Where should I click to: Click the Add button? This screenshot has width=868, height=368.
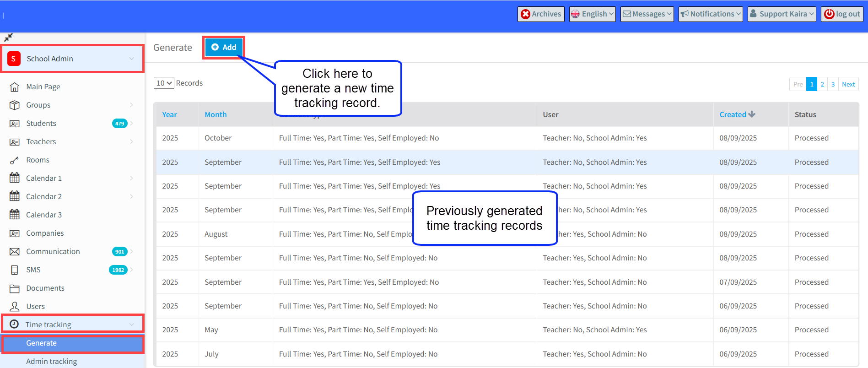click(x=224, y=47)
